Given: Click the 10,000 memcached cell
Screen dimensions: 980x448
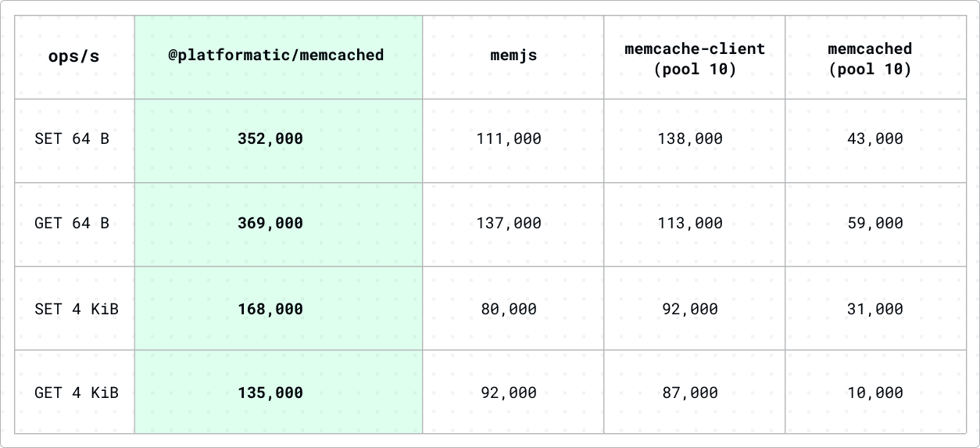Looking at the screenshot, I should 875,392.
